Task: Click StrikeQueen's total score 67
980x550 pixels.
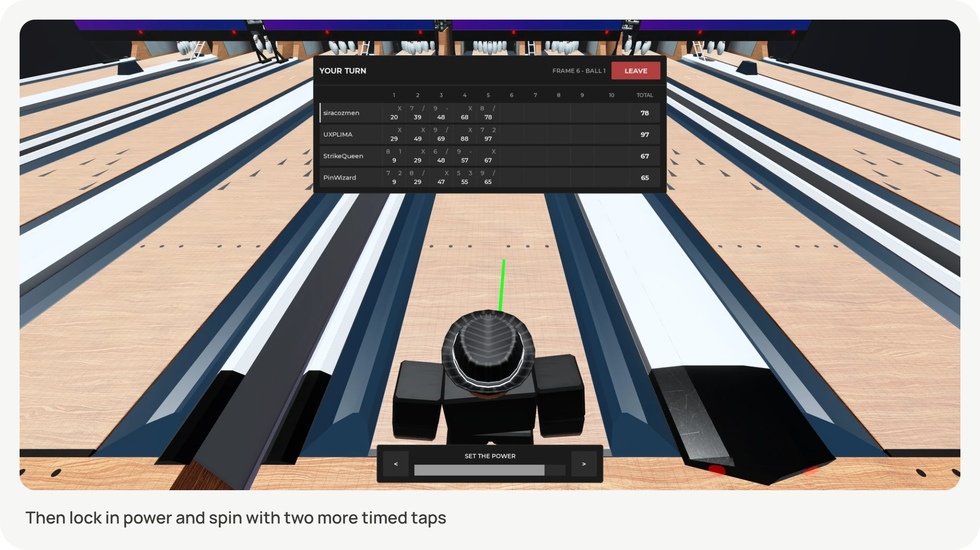Action: (644, 156)
